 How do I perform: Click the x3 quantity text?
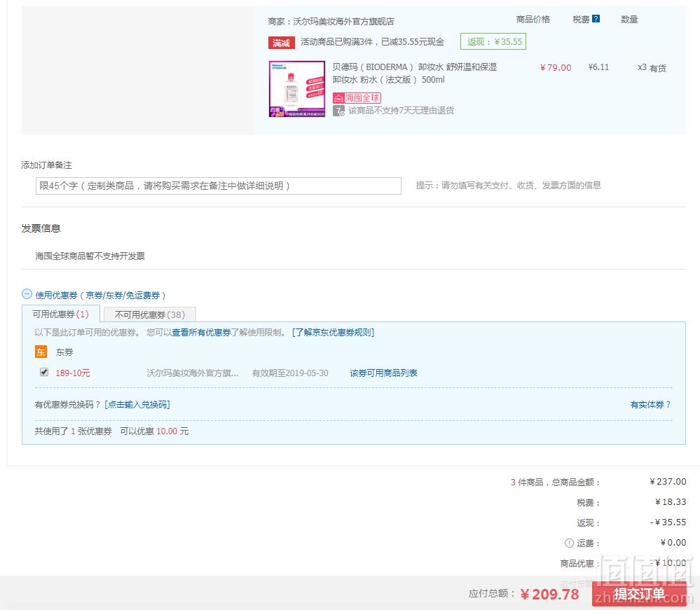coord(642,67)
